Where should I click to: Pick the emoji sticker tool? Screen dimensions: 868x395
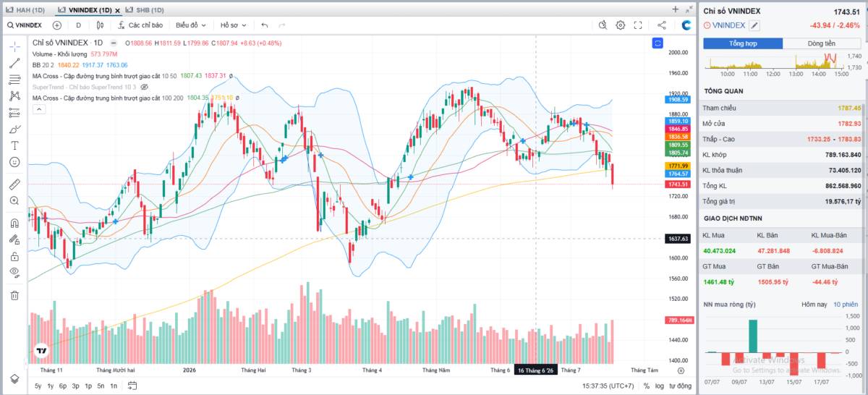14,162
